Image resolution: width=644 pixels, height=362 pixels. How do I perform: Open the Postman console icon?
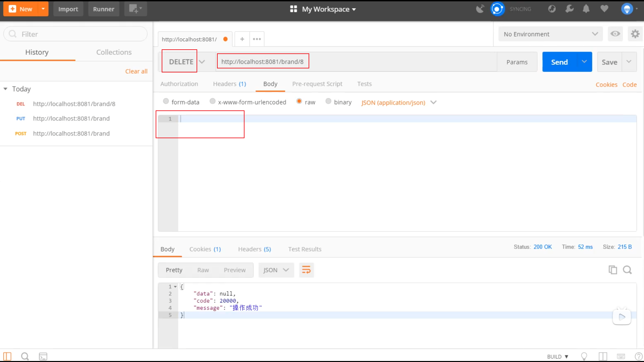click(x=43, y=356)
